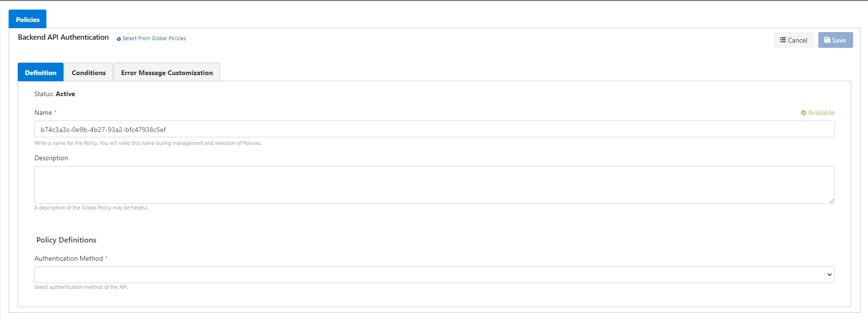Image resolution: width=868 pixels, height=320 pixels.
Task: Click the Authentication Method field label
Action: point(69,258)
